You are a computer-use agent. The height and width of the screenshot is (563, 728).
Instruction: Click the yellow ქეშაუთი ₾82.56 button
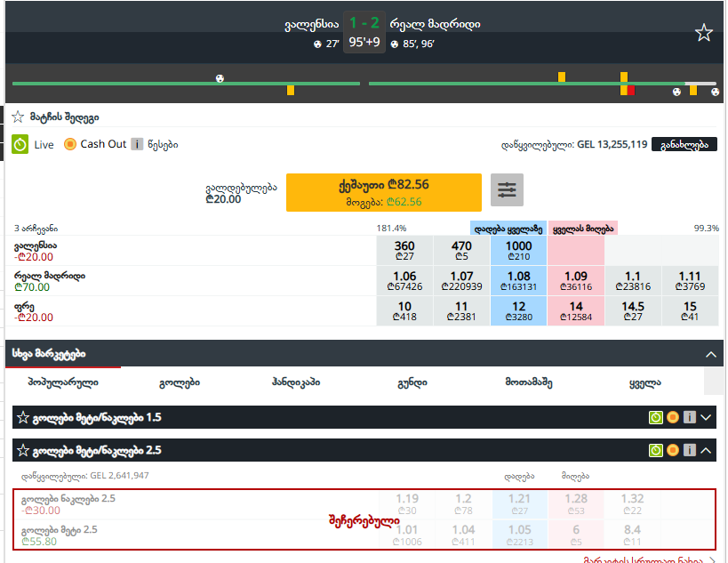pyautogui.click(x=383, y=192)
